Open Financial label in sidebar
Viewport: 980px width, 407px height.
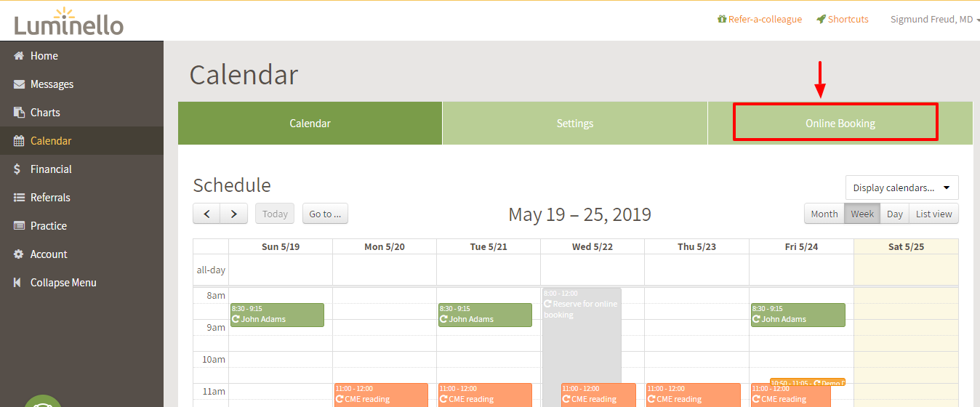pos(51,169)
